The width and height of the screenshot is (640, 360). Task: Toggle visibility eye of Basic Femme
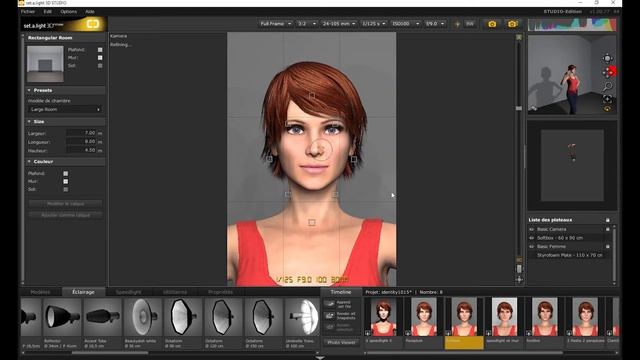(532, 247)
